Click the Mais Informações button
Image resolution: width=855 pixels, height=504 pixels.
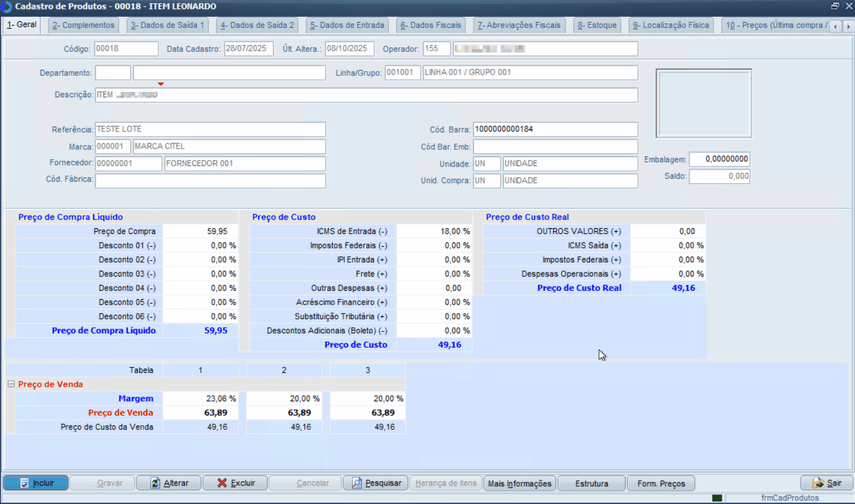519,483
